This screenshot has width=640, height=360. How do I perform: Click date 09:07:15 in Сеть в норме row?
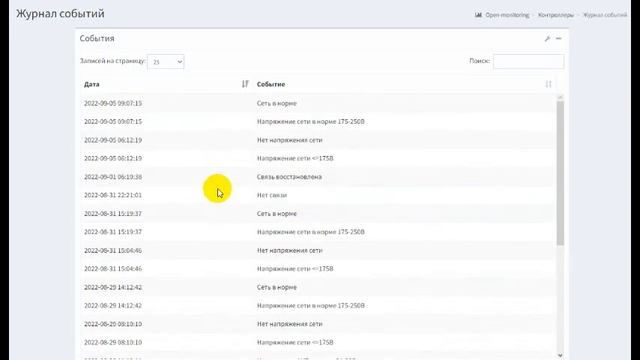pos(113,103)
